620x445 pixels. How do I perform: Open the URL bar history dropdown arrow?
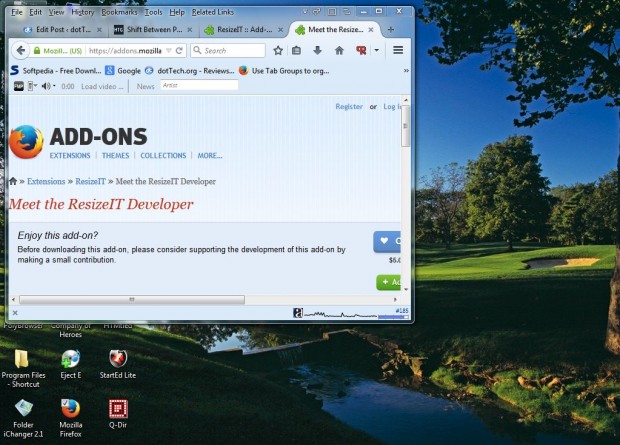169,51
